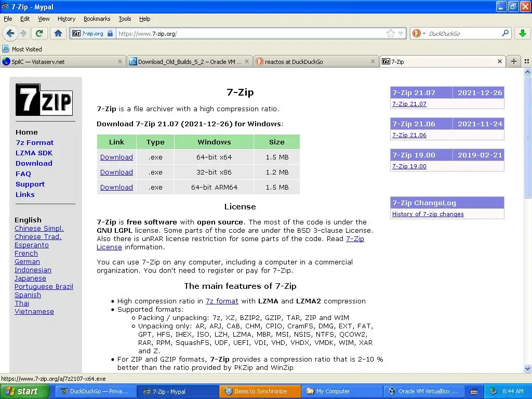Switch to the Download_Old_Builds_5_2 tab
The width and height of the screenshot is (532, 399).
(190, 61)
